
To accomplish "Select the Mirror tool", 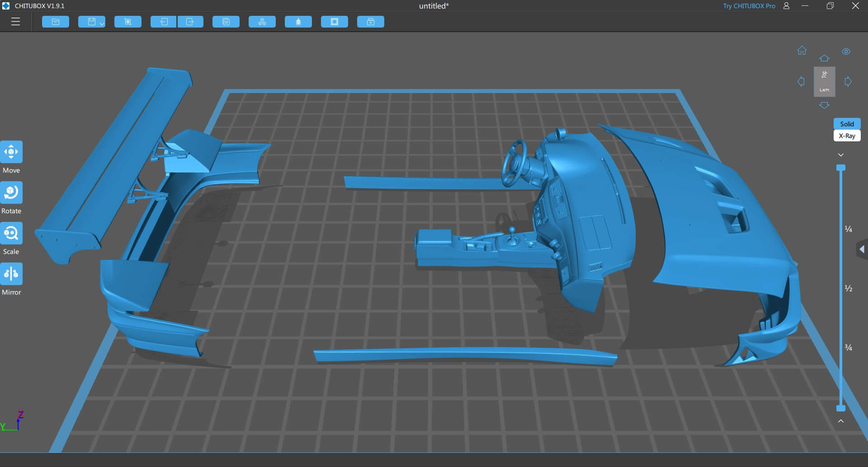I will [11, 274].
